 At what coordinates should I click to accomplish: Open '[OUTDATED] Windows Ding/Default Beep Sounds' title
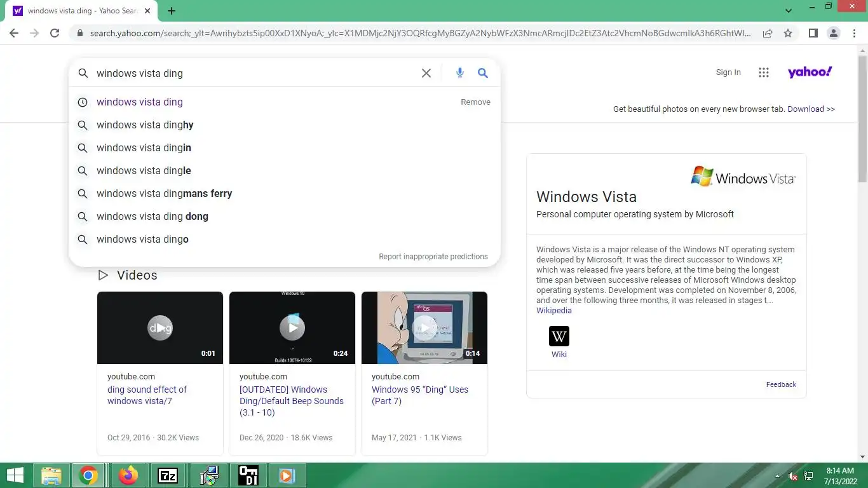292,401
